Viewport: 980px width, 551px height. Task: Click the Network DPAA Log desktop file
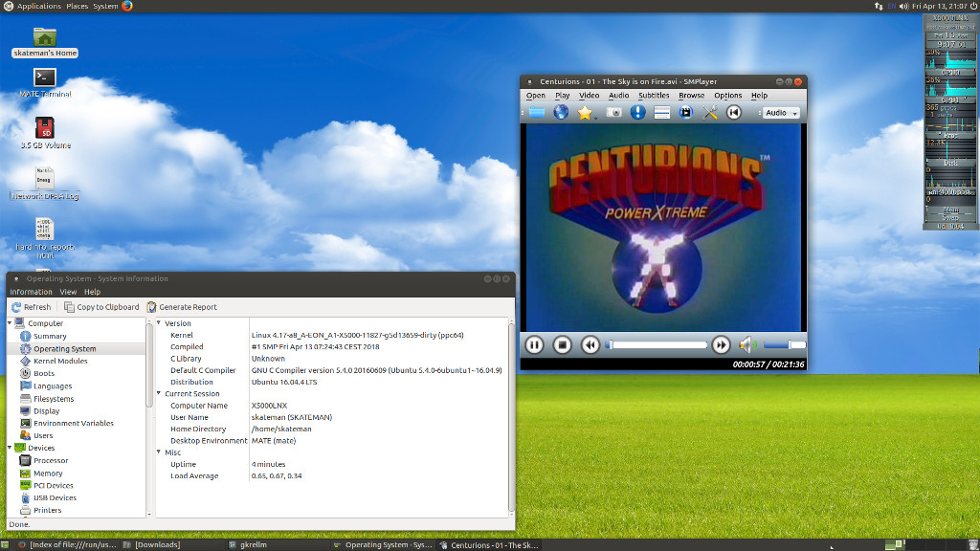coord(44,183)
